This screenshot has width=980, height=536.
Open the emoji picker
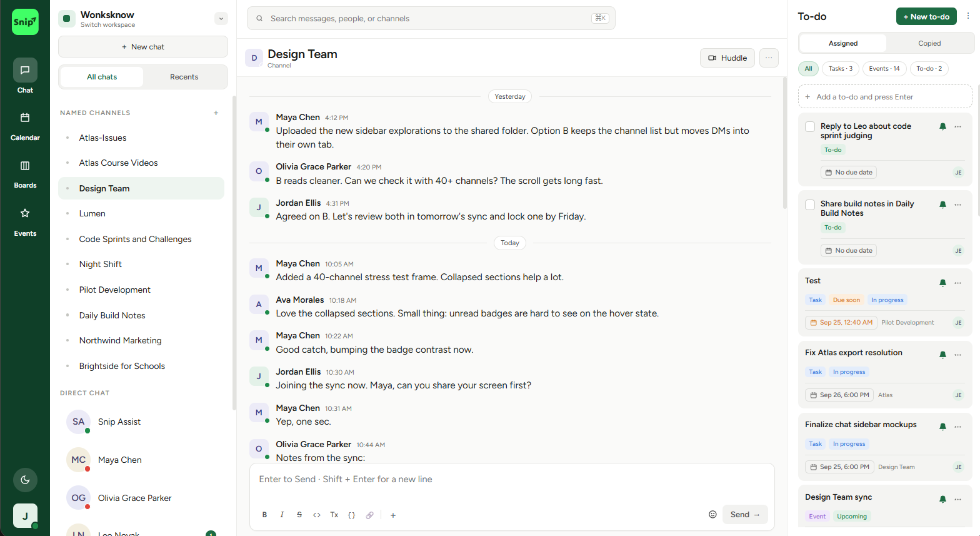[712, 514]
